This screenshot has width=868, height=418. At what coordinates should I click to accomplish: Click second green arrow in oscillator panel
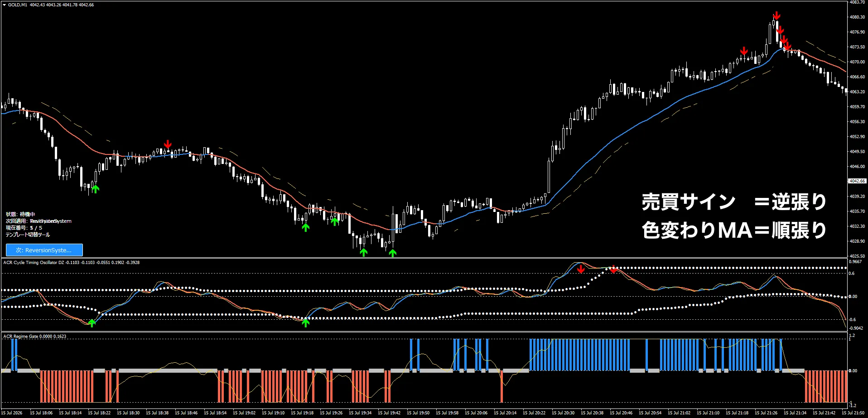[306, 323]
